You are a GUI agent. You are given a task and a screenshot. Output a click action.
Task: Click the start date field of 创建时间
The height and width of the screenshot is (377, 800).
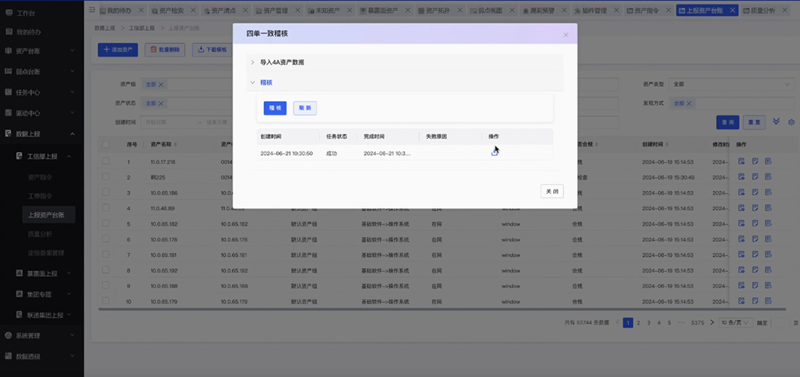tap(167, 122)
